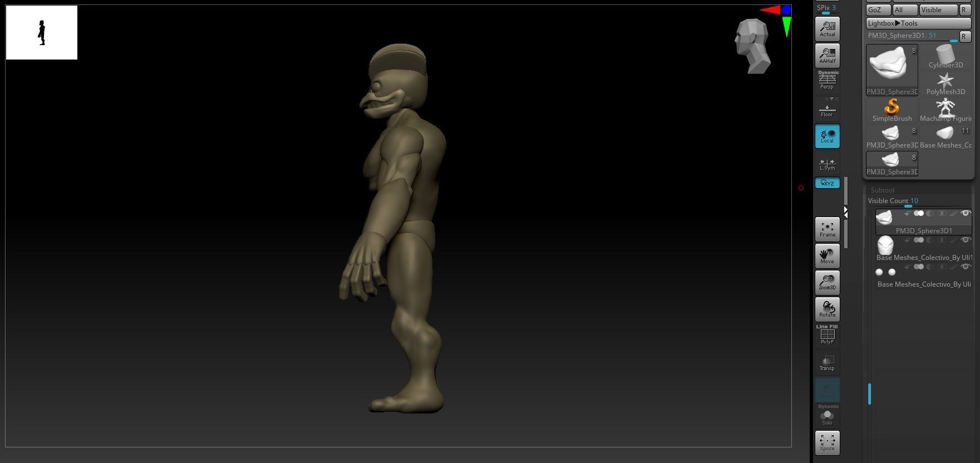
Task: Select the Machamp Figurine tool
Action: 945,111
